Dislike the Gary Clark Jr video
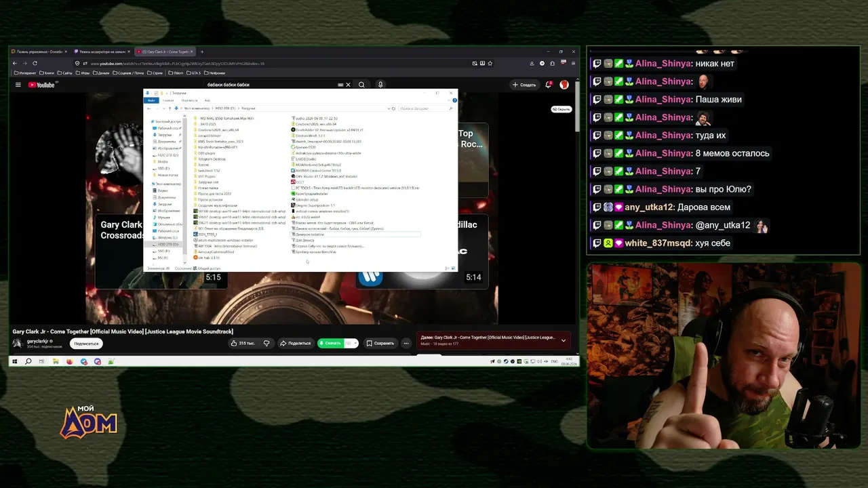The width and height of the screenshot is (868, 488). click(x=267, y=343)
